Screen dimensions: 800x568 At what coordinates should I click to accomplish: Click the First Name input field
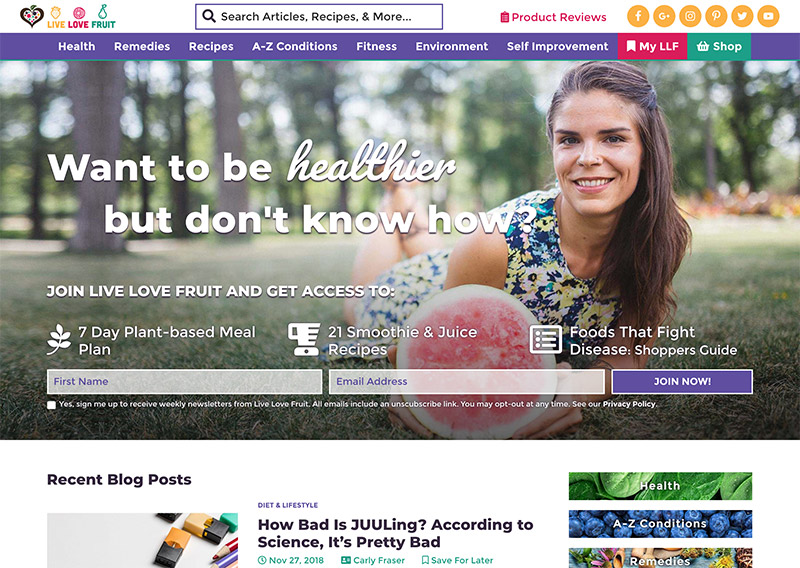point(184,382)
